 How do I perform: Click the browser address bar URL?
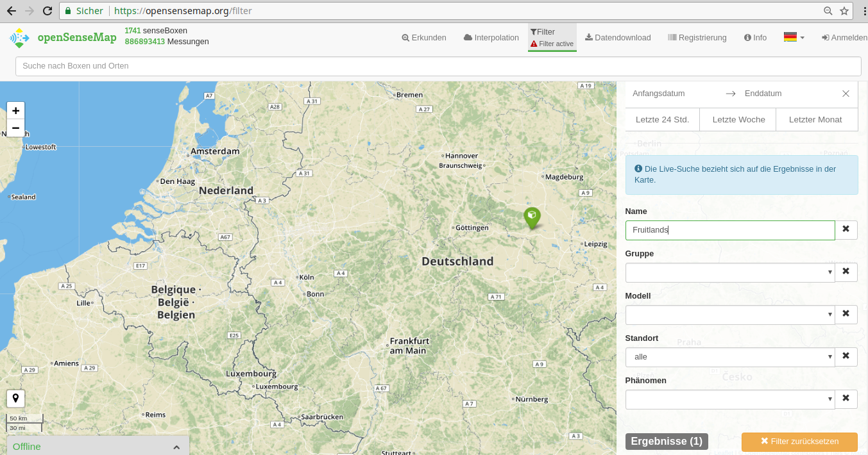pyautogui.click(x=183, y=11)
